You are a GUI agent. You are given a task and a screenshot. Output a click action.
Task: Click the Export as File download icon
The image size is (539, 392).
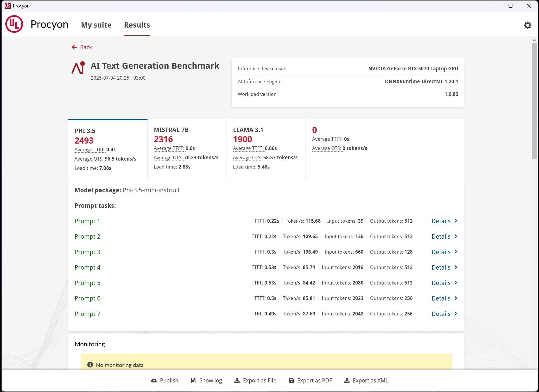[x=237, y=380]
